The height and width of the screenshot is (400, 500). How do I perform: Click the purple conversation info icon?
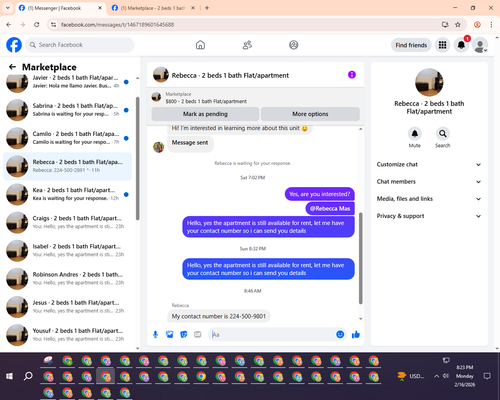352,75
